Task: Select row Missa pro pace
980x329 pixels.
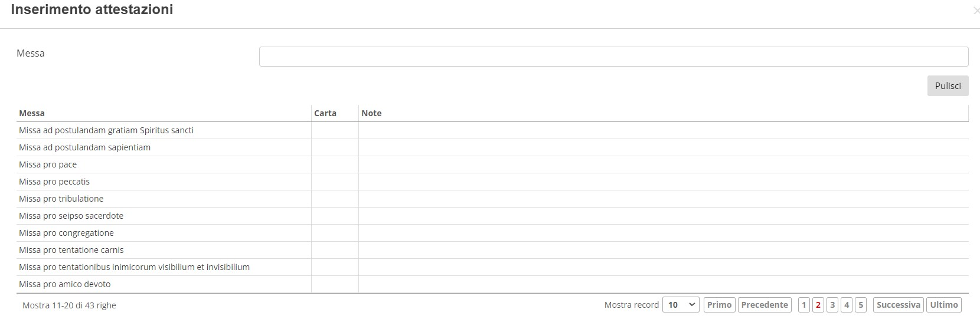Action: click(x=48, y=164)
